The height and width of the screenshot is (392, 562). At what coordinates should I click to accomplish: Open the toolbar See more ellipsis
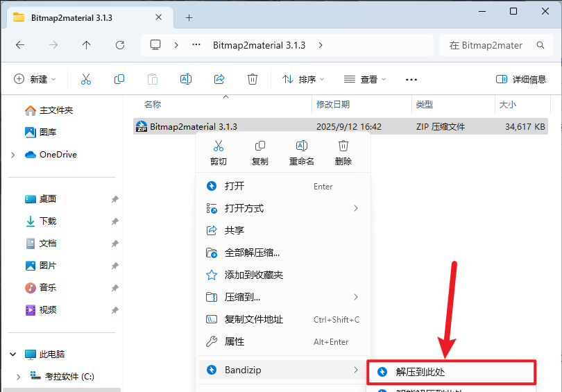tap(411, 80)
